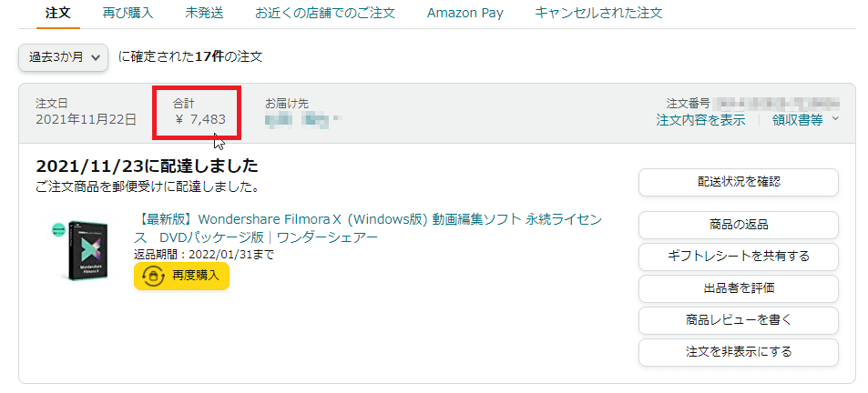Hide order with 注文を非表示にする
Image resolution: width=868 pixels, height=393 pixels.
[738, 351]
